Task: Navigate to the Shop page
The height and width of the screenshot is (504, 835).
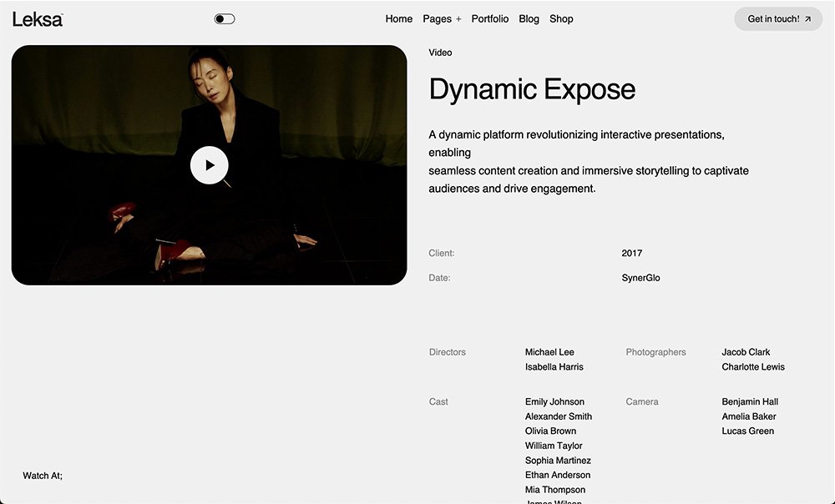Action: point(561,19)
